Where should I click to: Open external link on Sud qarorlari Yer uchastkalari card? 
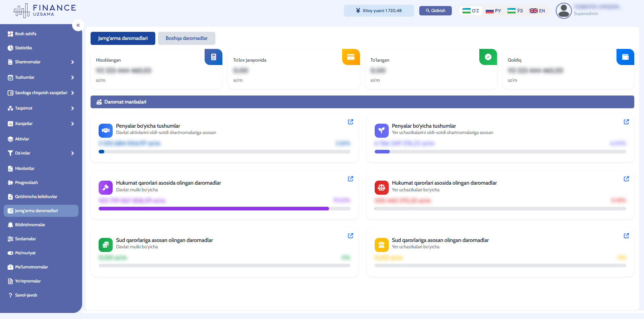pos(626,236)
